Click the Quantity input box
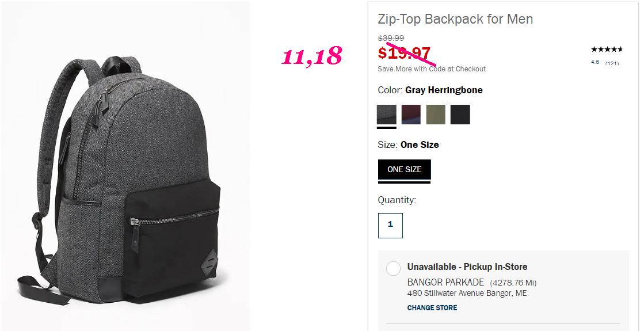This screenshot has width=644, height=331. point(390,226)
